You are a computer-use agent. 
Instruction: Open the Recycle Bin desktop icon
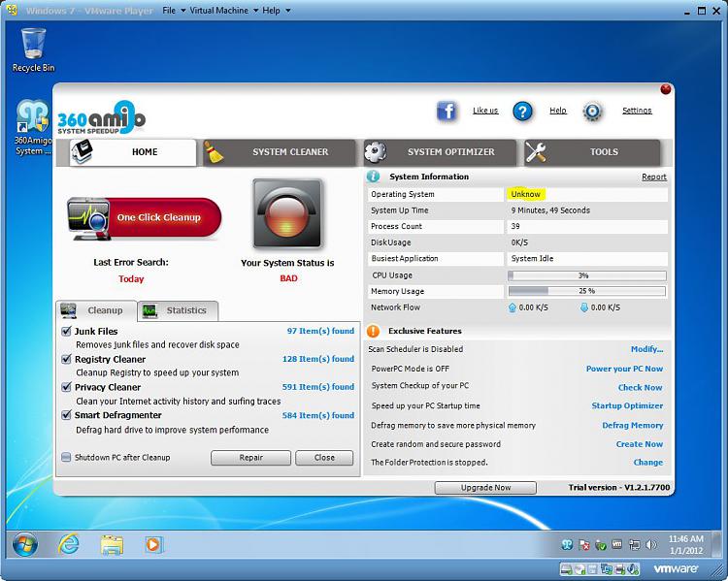[x=33, y=50]
